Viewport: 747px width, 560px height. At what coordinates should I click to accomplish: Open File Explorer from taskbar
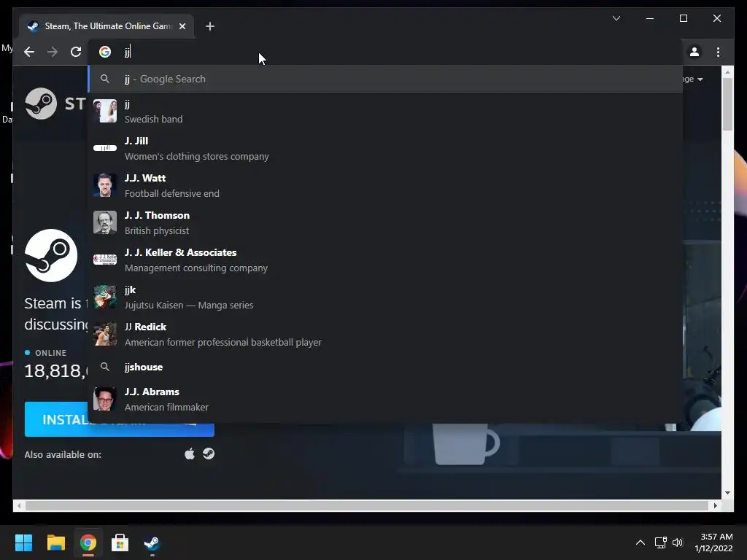point(55,542)
